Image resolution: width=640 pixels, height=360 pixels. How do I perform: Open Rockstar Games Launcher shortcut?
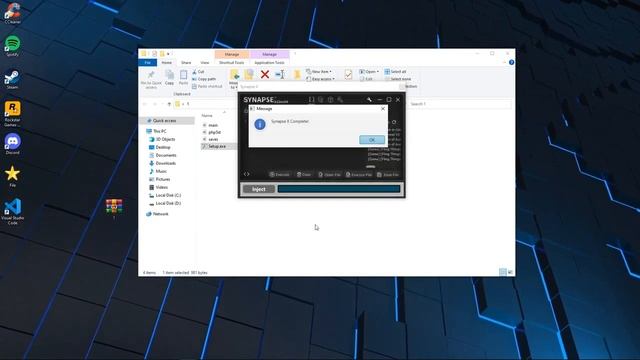12,113
